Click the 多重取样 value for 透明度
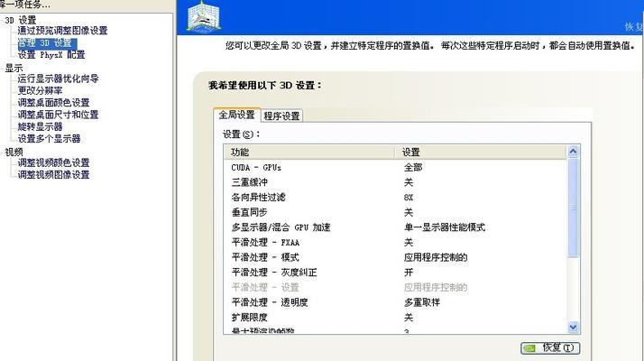The image size is (644, 361). coord(422,302)
